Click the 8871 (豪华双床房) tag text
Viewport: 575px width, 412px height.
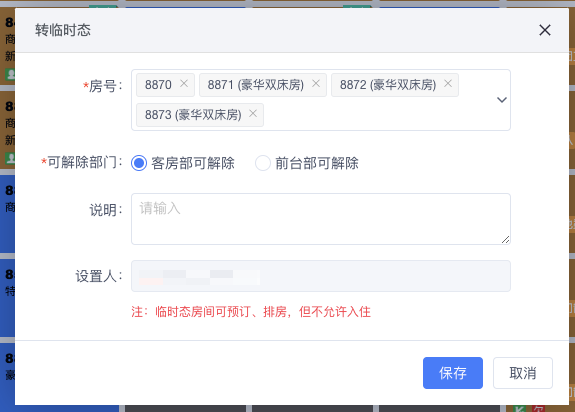pos(256,85)
